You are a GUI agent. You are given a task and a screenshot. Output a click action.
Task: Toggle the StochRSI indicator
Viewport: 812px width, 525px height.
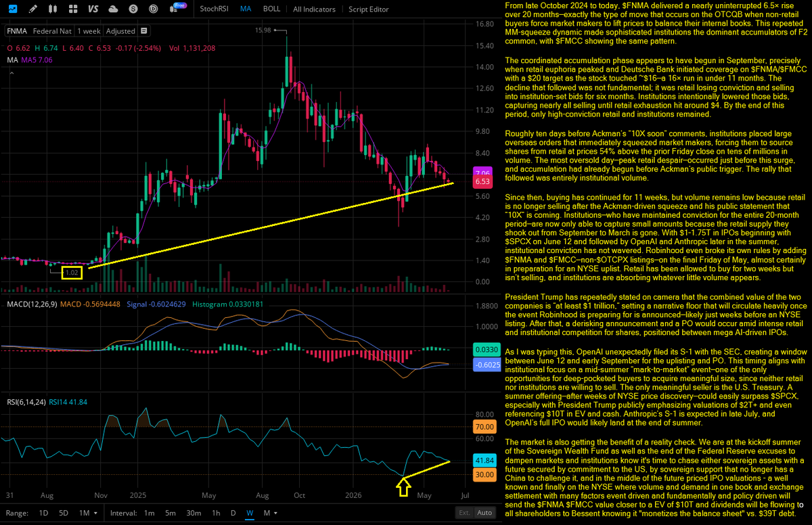(216, 9)
